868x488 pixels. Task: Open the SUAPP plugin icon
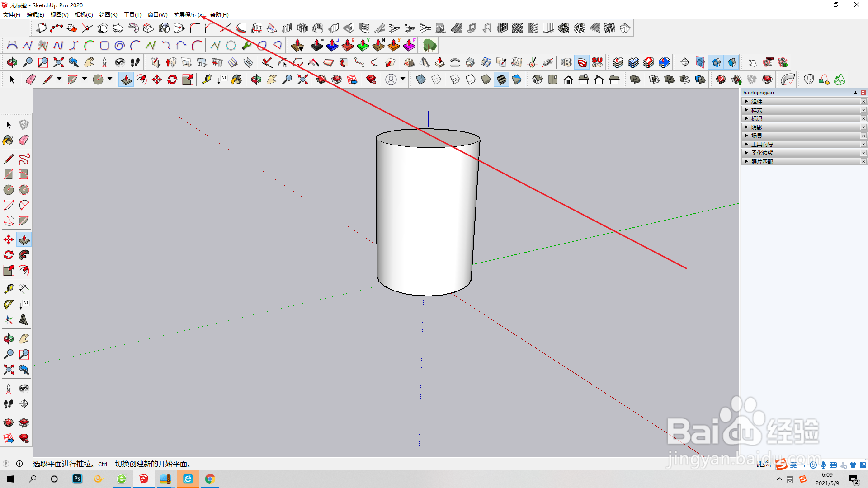click(x=597, y=62)
